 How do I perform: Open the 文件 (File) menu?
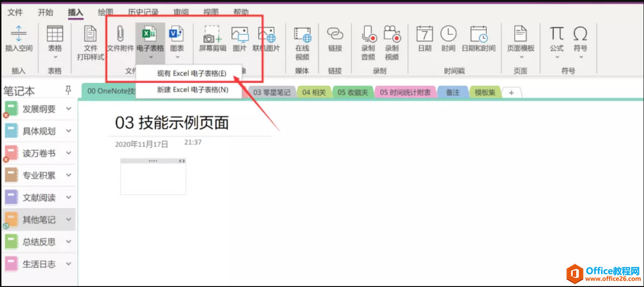click(x=15, y=12)
